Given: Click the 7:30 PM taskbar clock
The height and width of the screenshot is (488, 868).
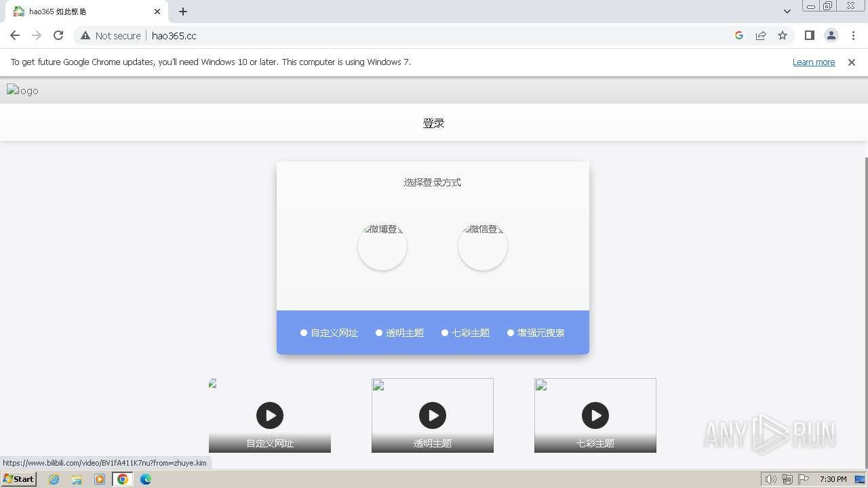Looking at the screenshot, I should pyautogui.click(x=833, y=479).
